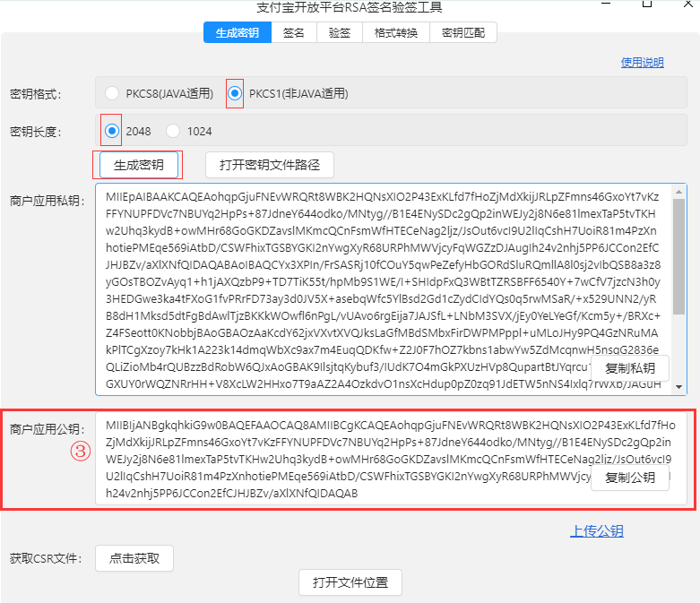Open the 验签 tab
The width and height of the screenshot is (700, 603).
coord(340,32)
